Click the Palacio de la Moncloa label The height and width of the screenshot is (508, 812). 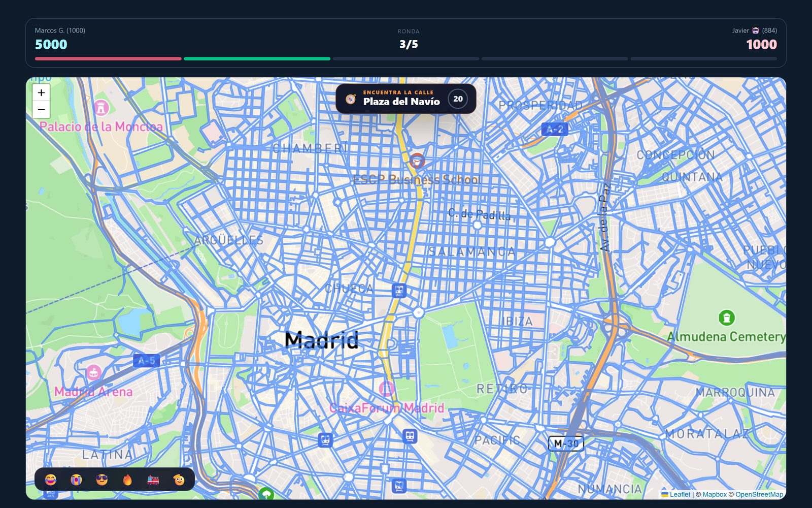pyautogui.click(x=101, y=126)
